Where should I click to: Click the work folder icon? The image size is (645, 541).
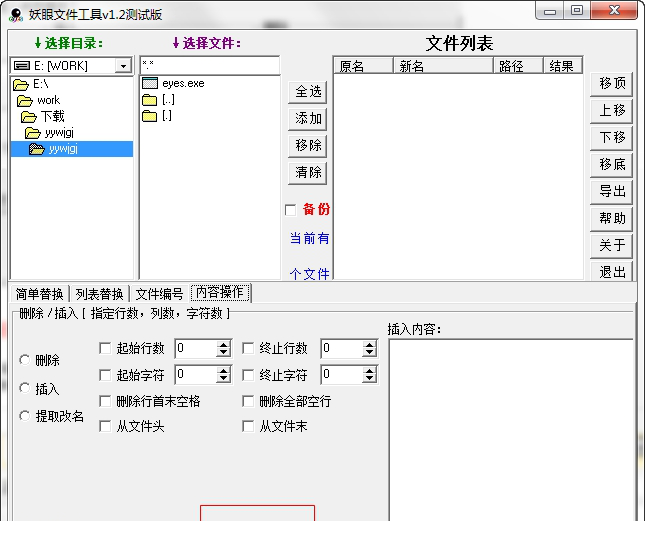tap(25, 101)
